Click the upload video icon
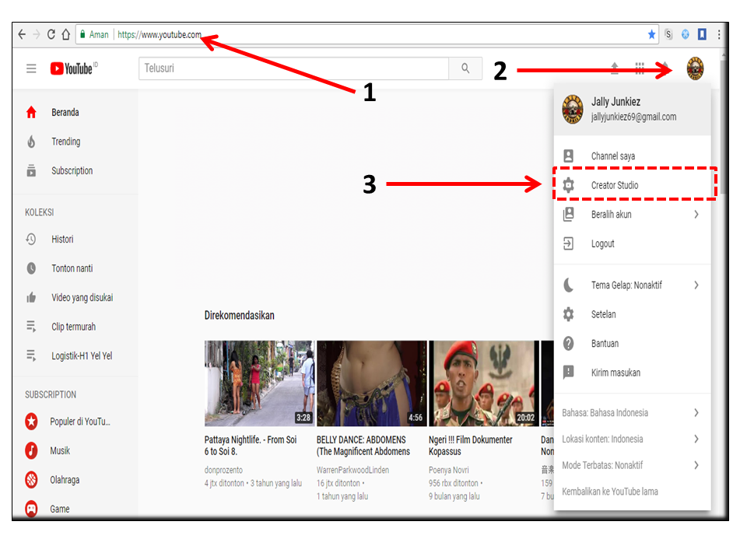 coord(615,68)
